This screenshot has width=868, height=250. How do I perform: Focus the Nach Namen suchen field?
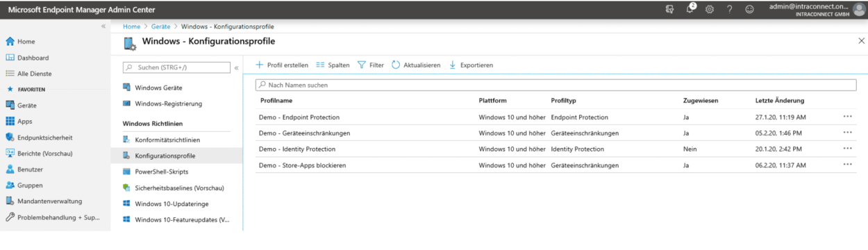pos(556,85)
